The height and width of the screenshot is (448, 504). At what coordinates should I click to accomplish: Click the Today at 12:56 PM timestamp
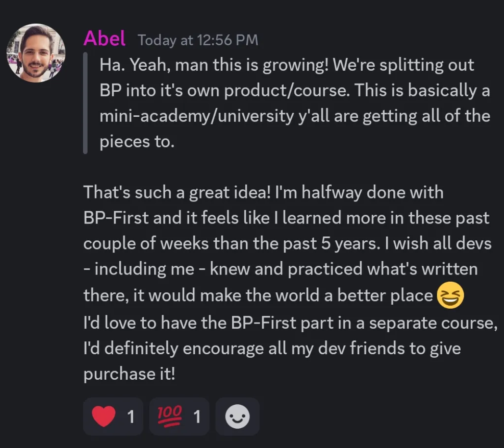(198, 40)
